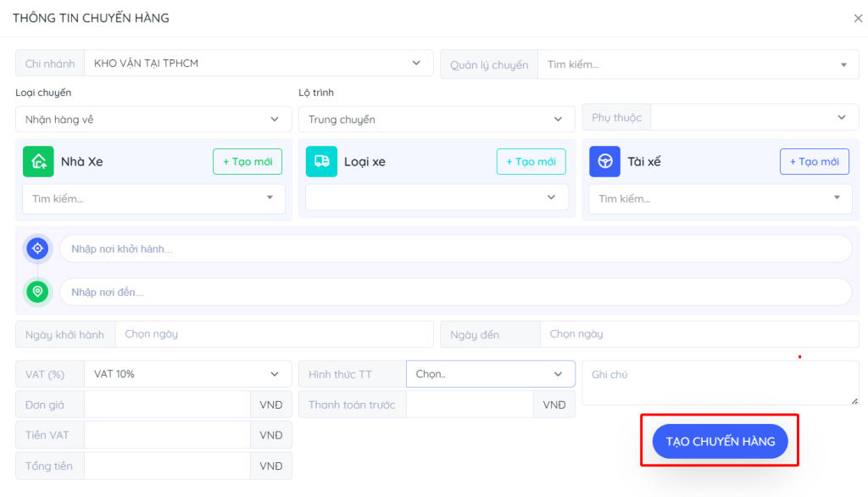Focus the Nhập nơi khởi hành field
This screenshot has height=497, width=868.
pyautogui.click(x=455, y=248)
